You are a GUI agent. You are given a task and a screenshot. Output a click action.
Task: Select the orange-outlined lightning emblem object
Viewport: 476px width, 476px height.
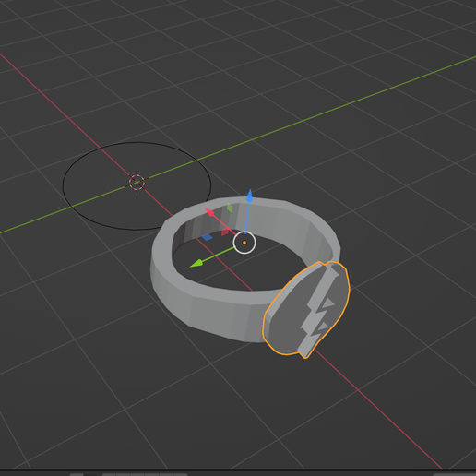coord(306,309)
